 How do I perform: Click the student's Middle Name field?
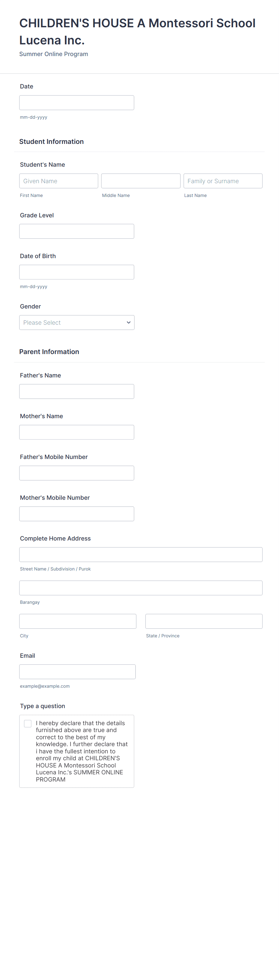[x=140, y=181]
